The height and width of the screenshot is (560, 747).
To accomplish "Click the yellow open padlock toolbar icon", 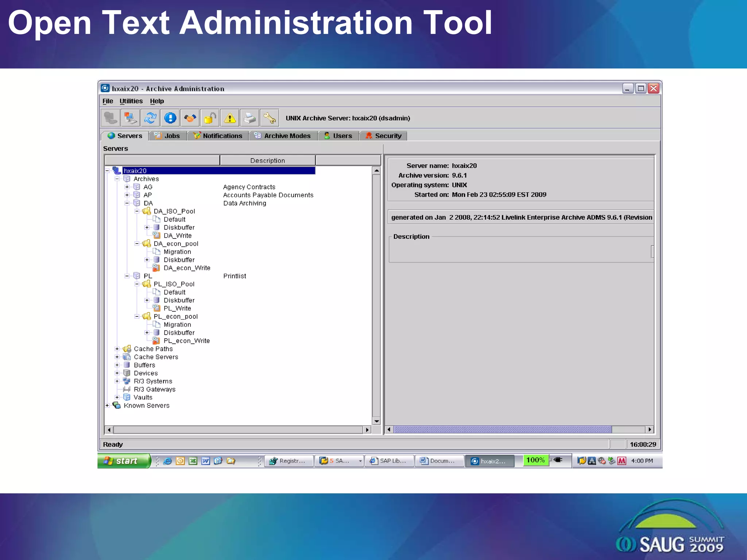I will [210, 118].
